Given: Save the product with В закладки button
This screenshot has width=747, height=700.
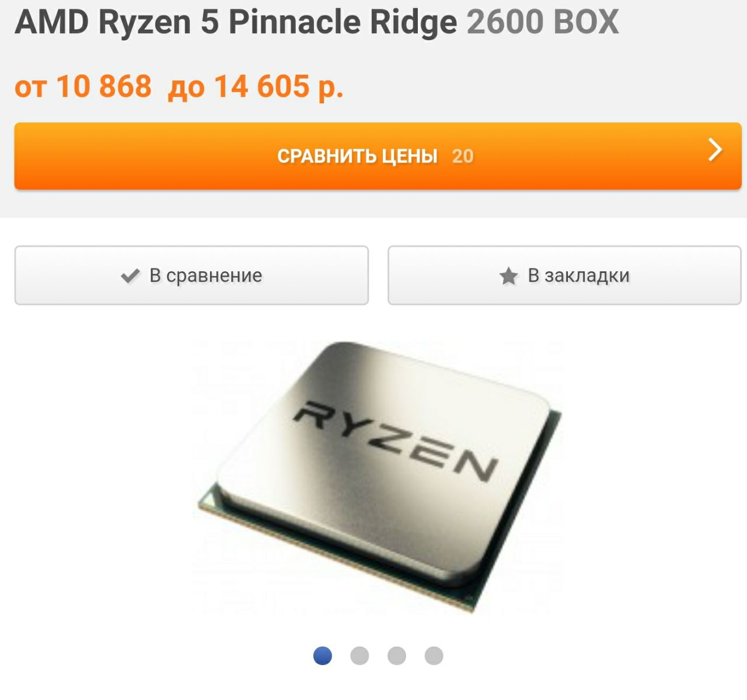Looking at the screenshot, I should 564,275.
